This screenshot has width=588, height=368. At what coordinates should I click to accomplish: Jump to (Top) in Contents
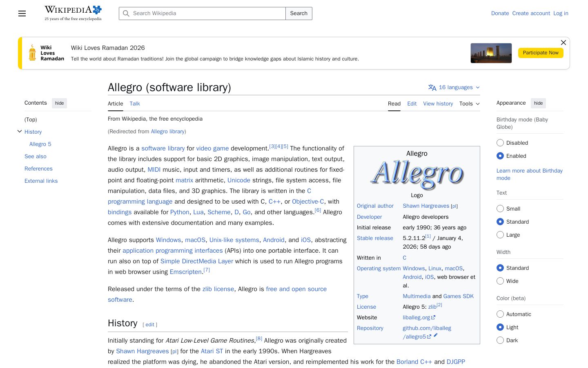tap(31, 119)
